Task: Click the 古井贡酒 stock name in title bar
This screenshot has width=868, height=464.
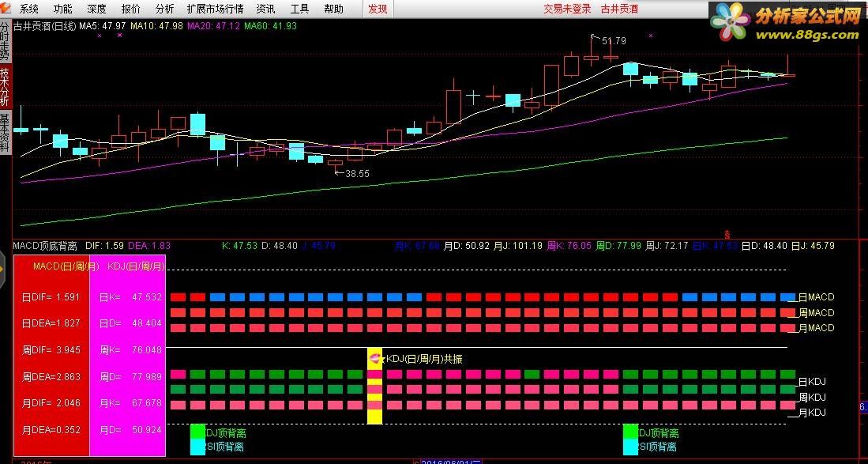Action: point(619,9)
